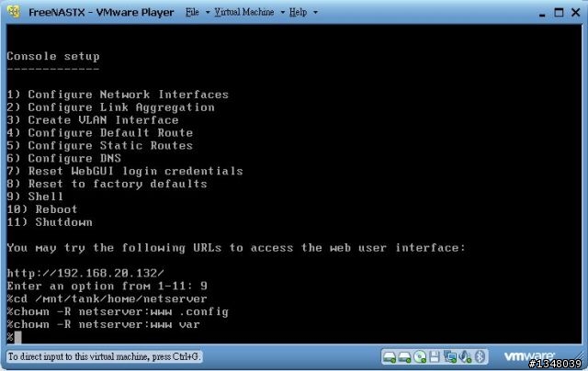
Task: Open the File menu
Action: point(192,12)
